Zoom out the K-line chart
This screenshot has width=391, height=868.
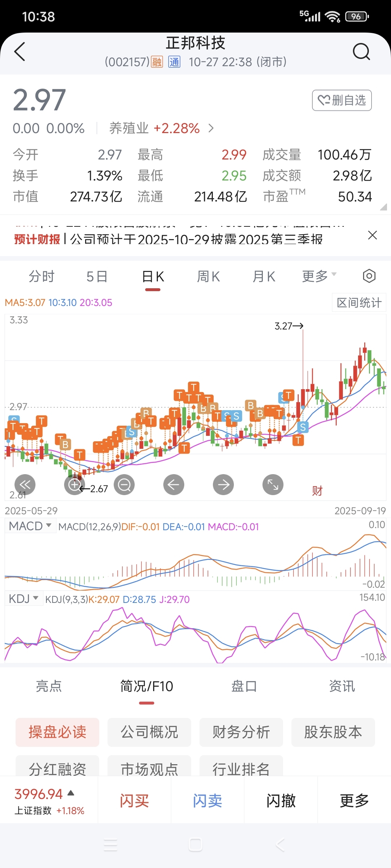point(124,485)
